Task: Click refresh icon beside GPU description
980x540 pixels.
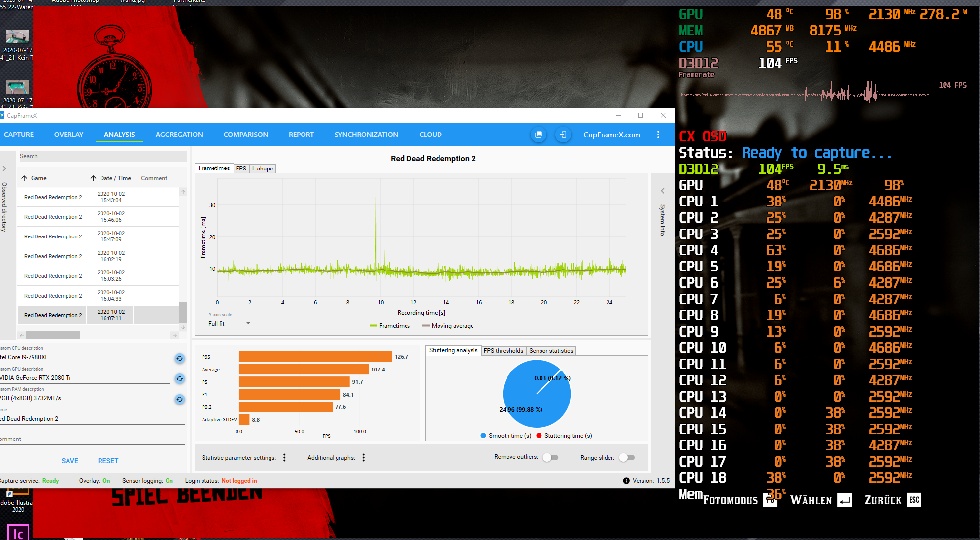Action: (180, 379)
